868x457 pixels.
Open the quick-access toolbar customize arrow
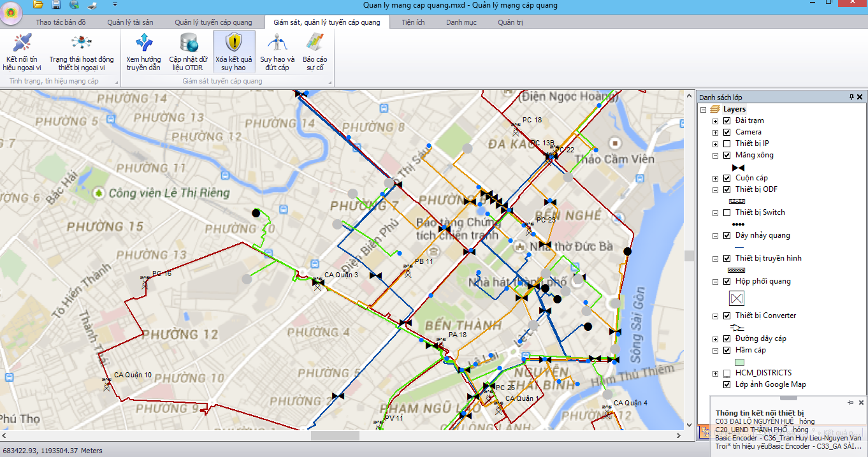pyautogui.click(x=115, y=4)
